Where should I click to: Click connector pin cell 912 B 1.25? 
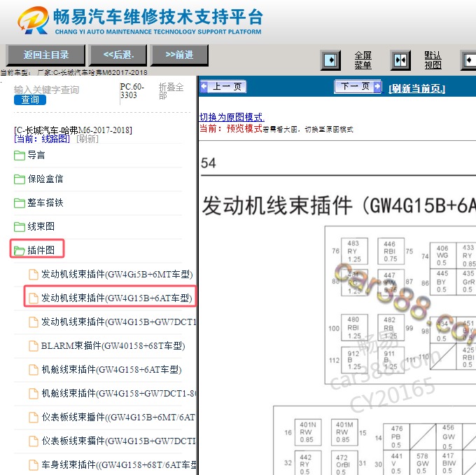click(354, 360)
